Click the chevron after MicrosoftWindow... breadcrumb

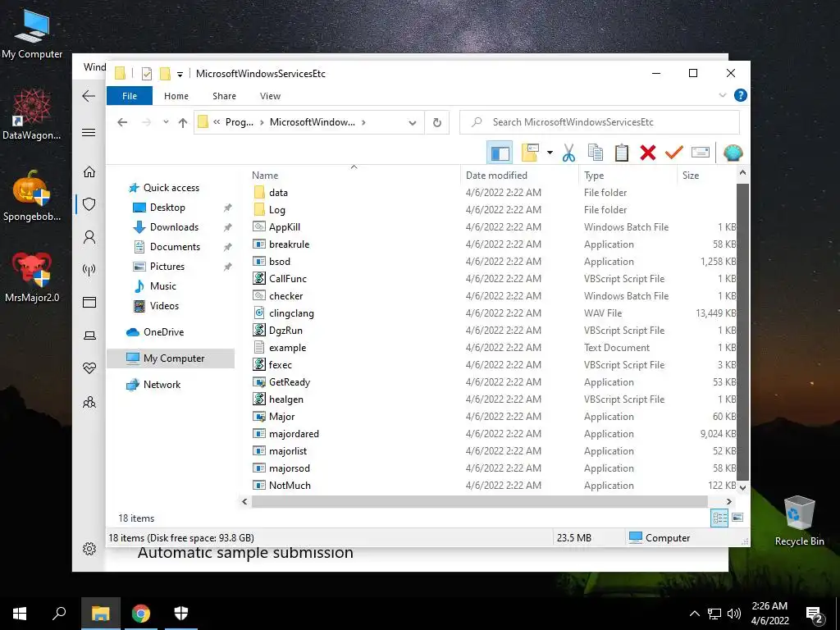(x=363, y=122)
